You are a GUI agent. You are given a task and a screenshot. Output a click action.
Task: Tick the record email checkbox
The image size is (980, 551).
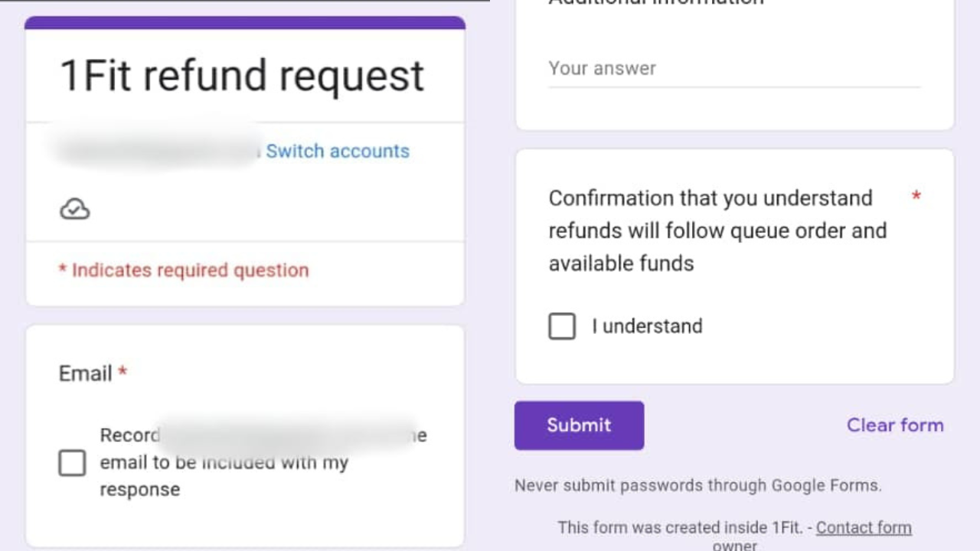coord(72,462)
